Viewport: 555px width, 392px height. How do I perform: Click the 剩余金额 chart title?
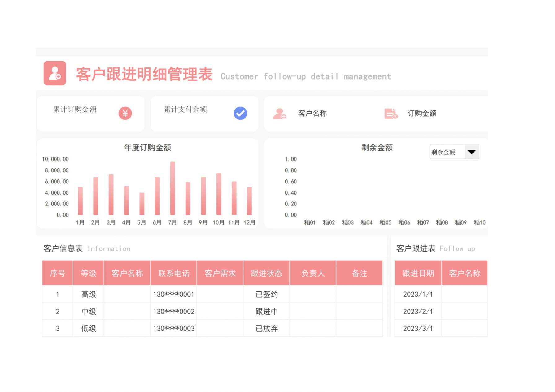click(x=377, y=147)
